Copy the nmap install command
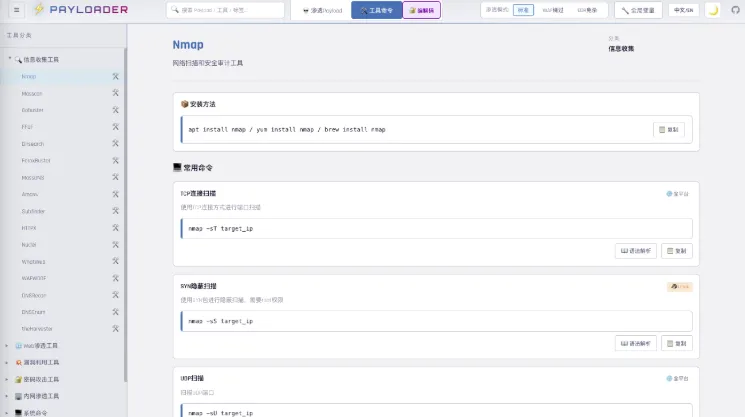 669,130
